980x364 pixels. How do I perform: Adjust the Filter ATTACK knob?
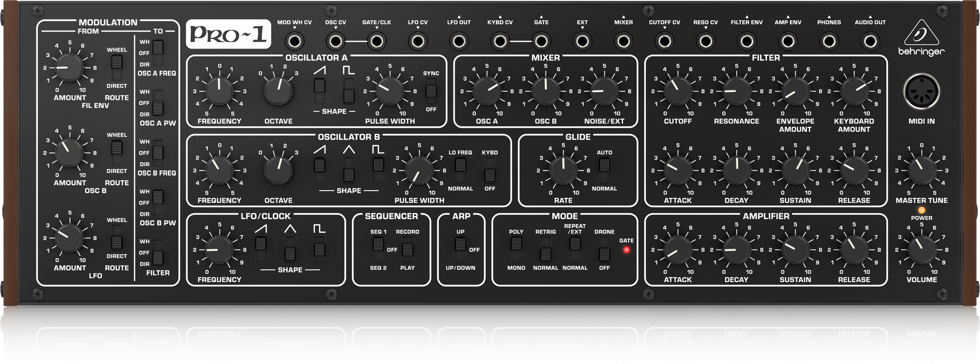tap(678, 170)
